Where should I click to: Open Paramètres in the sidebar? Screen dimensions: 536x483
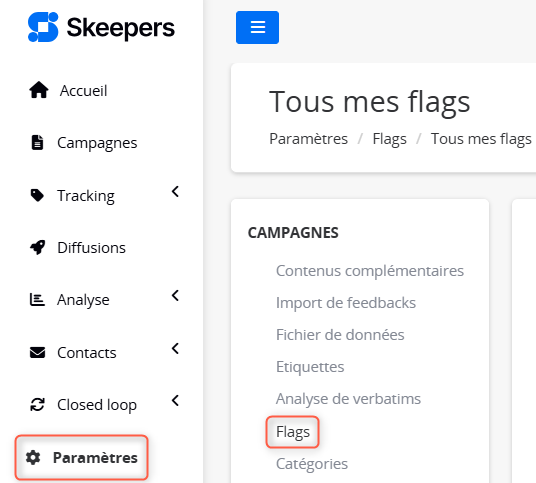pos(82,458)
